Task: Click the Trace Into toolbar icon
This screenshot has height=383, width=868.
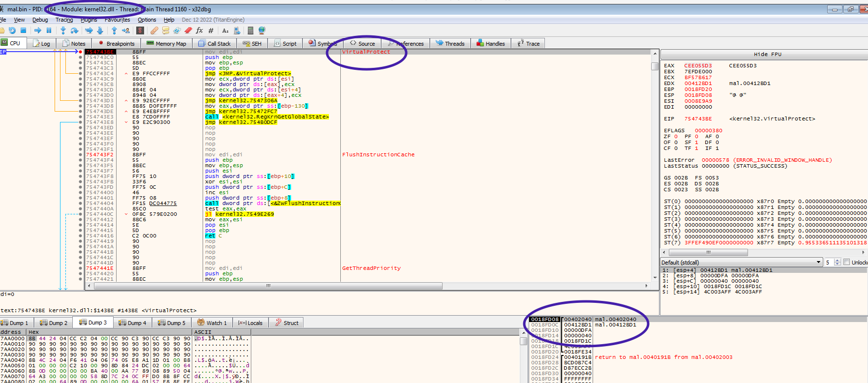Action: point(89,30)
